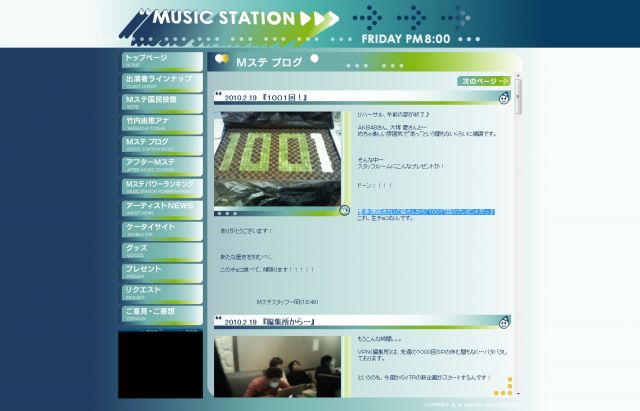Click scrollbar down arrow at blog bottom
640x411 pixels.
point(518,393)
